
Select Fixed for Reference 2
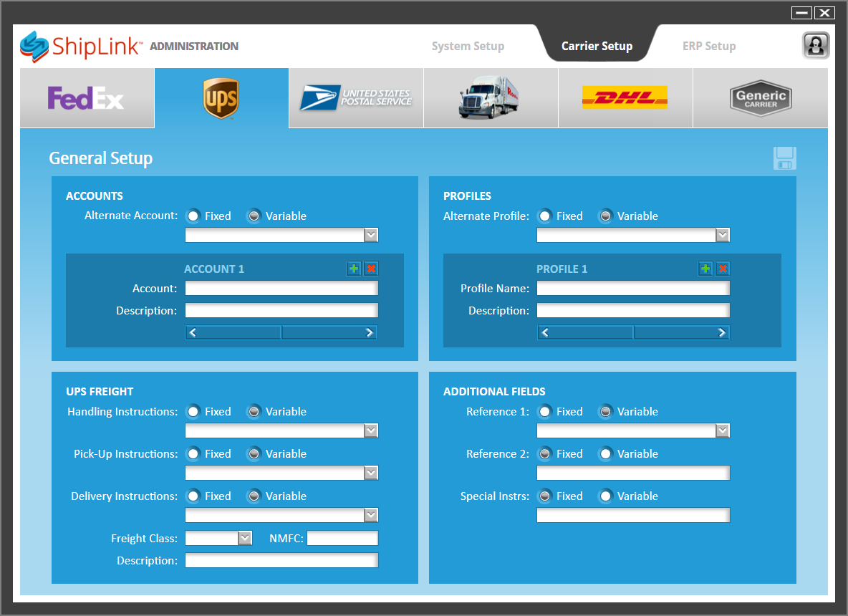(x=544, y=454)
